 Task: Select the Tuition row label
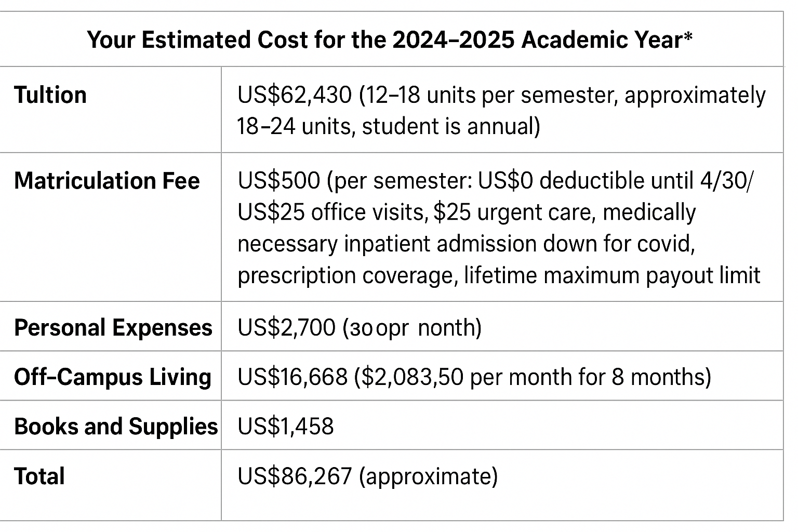tap(50, 95)
